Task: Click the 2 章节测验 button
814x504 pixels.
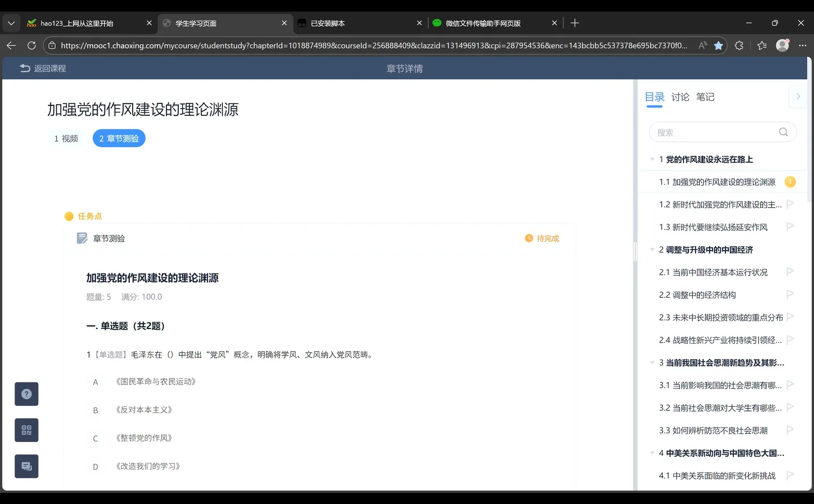Action: click(118, 138)
